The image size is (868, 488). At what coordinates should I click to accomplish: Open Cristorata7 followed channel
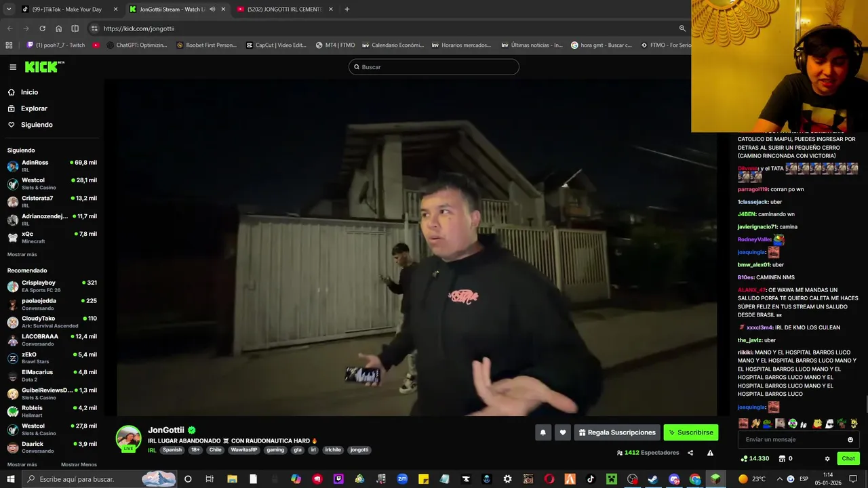pyautogui.click(x=52, y=201)
